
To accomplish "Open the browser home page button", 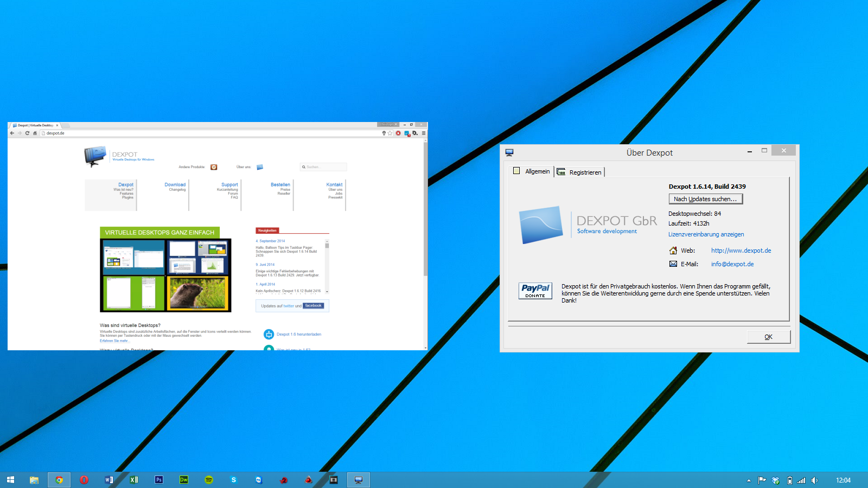I will coord(35,133).
